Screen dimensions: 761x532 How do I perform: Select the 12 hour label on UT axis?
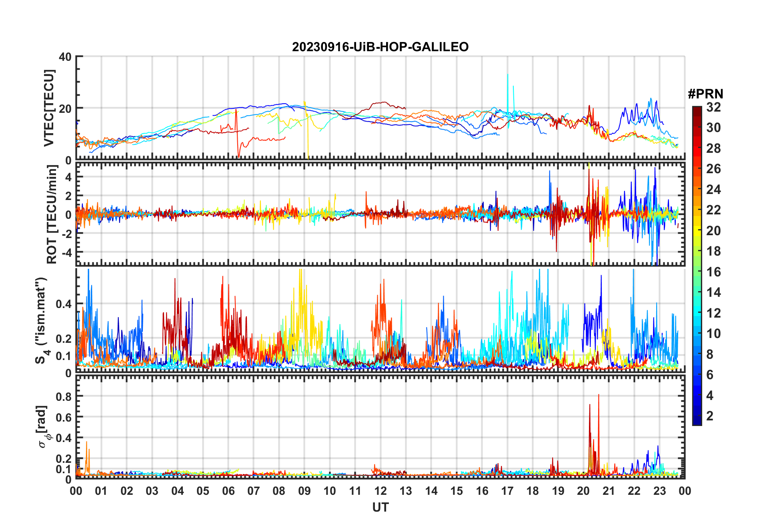click(x=380, y=491)
